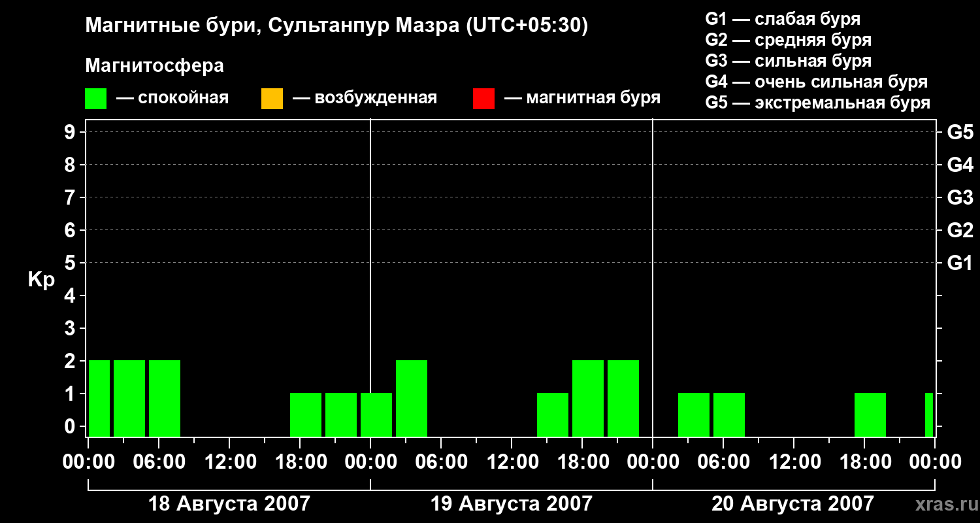Click the Kp 1 bar crossing midnight into 19 Августа
Viewport: 980px width, 523px height.
pos(376,414)
